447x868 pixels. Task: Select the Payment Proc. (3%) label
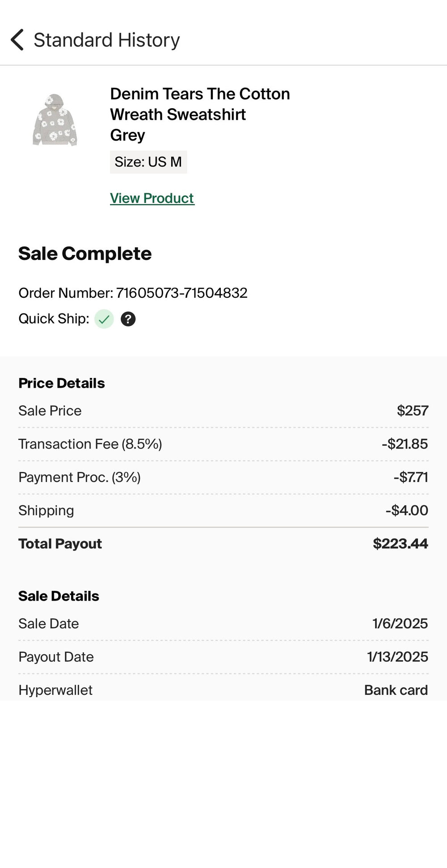click(80, 477)
